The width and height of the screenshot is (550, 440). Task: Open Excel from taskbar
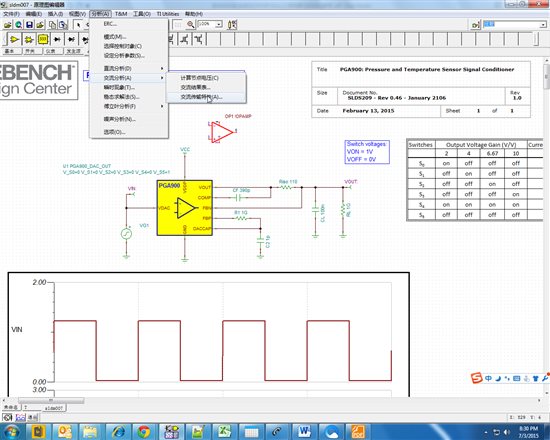point(224,432)
